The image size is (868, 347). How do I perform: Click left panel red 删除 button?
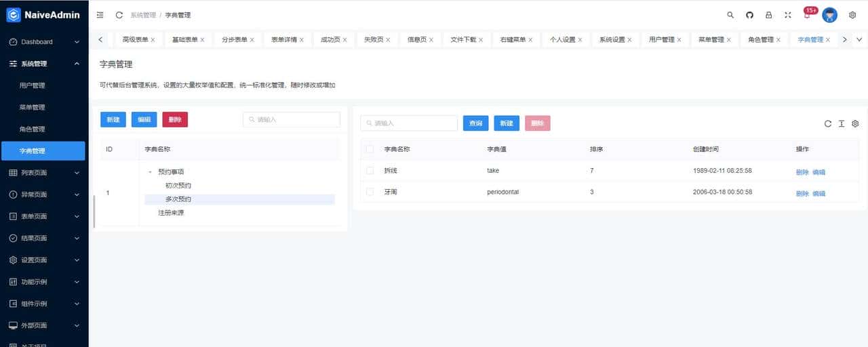175,119
